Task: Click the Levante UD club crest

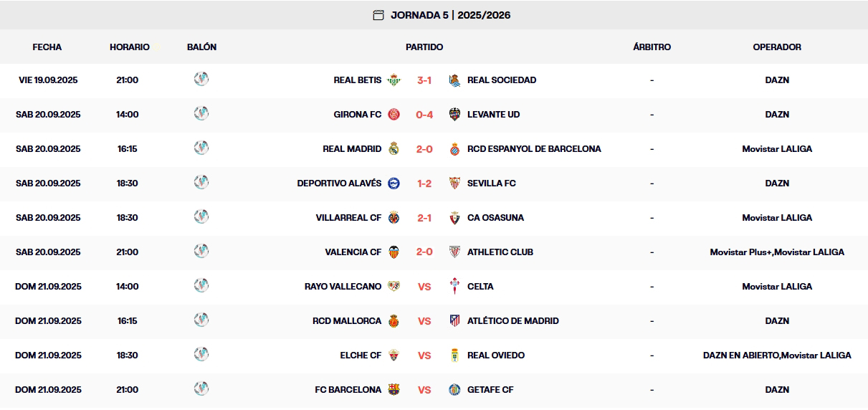Action: 454,115
